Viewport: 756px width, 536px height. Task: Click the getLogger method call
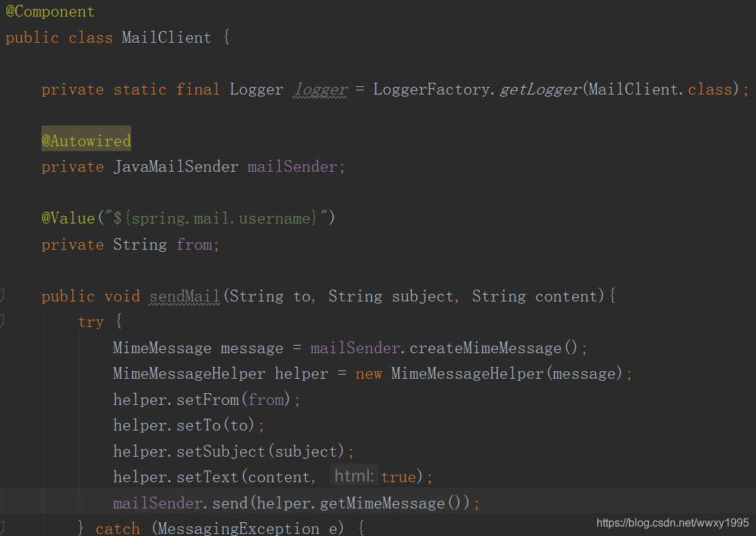point(539,89)
